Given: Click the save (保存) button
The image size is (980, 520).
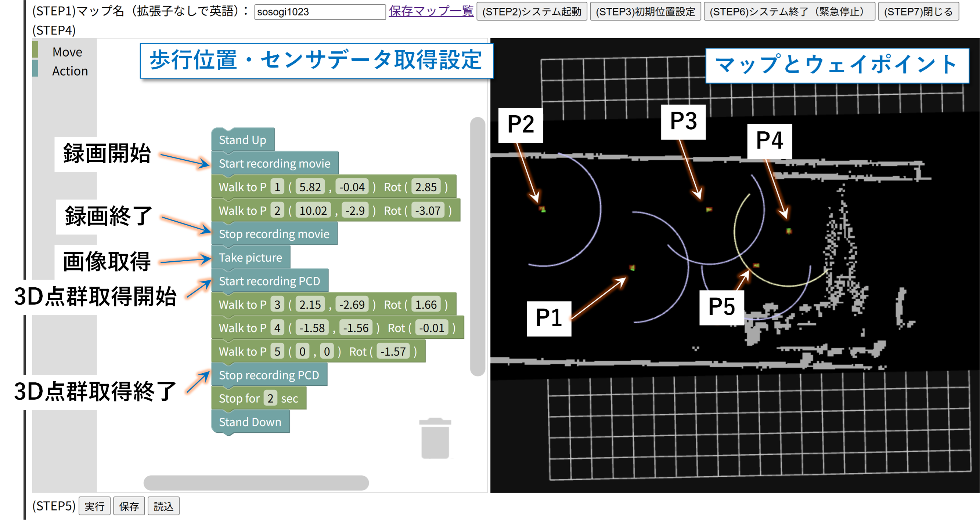Looking at the screenshot, I should tap(129, 506).
